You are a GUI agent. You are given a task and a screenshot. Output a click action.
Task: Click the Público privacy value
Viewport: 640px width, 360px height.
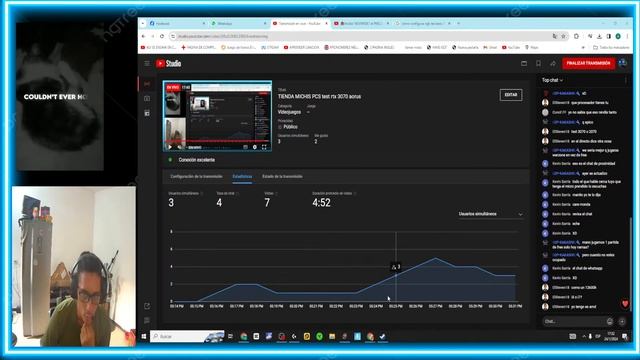tap(290, 127)
